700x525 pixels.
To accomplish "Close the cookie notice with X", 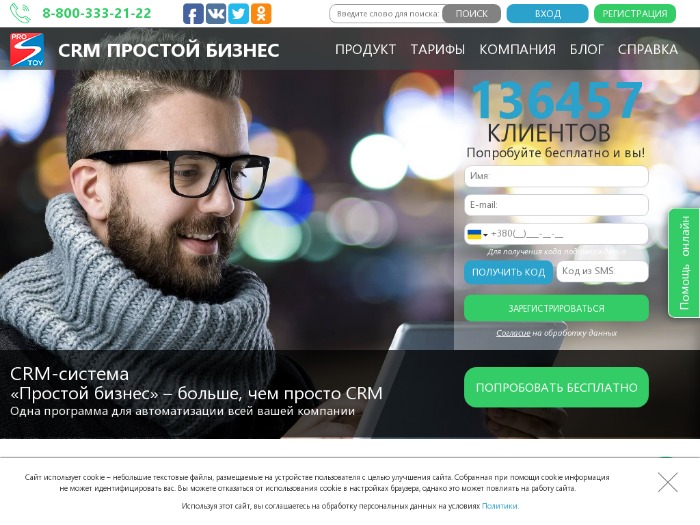I will (x=667, y=482).
